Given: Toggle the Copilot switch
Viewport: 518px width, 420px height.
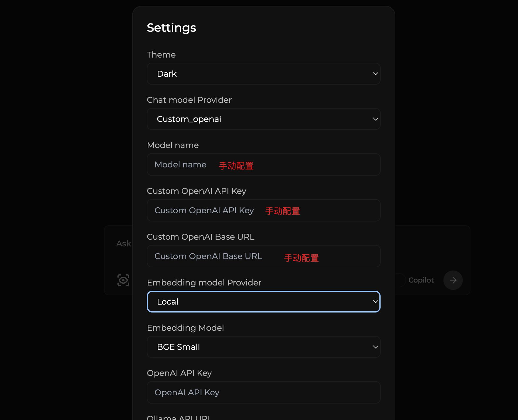Looking at the screenshot, I should (400, 280).
